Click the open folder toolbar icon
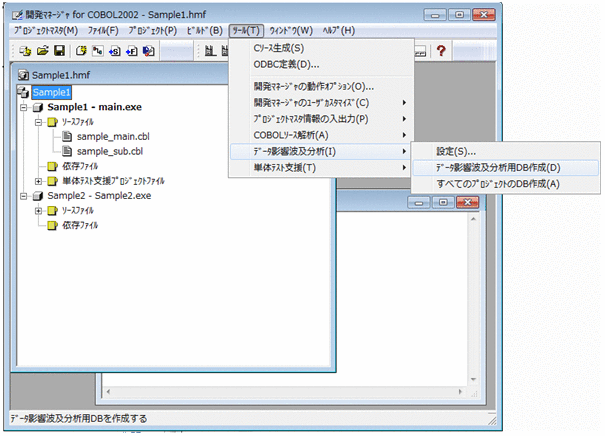Screen dimensions: 605x436 pos(42,51)
